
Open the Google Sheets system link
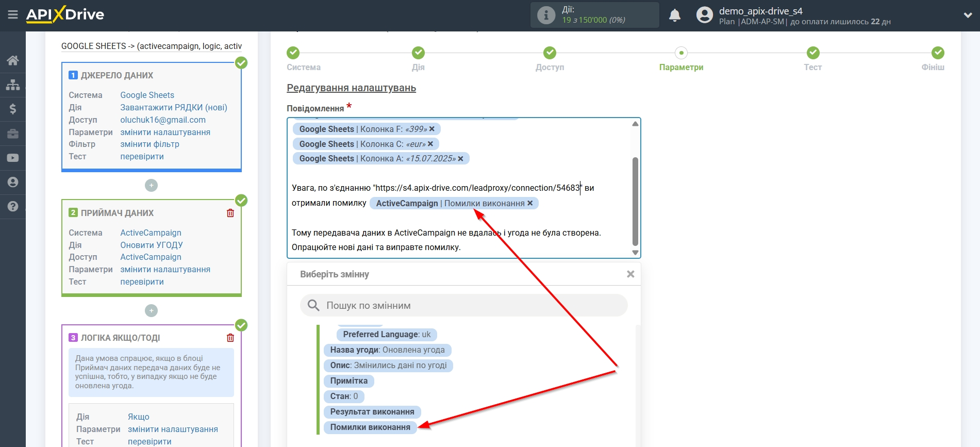pyautogui.click(x=147, y=95)
